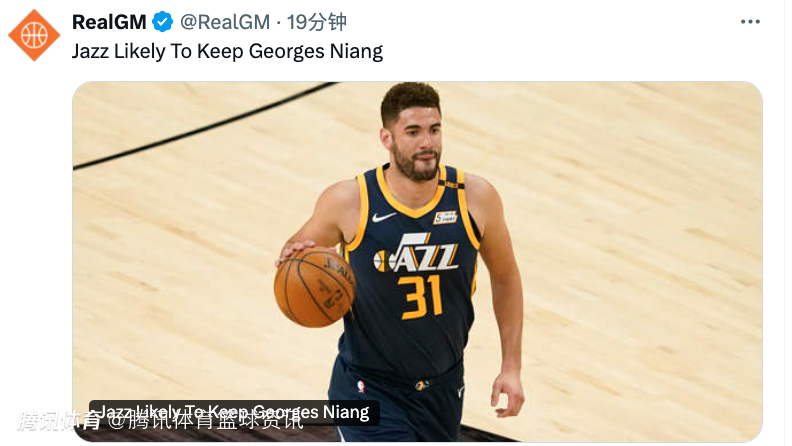This screenshot has height=446, width=792.
Task: Click the 腾讯体育 watermark logo
Action: [59, 421]
